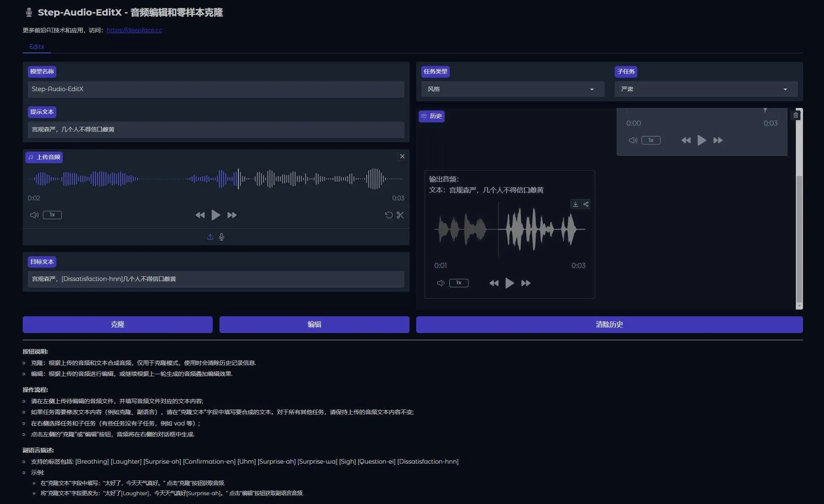This screenshot has height=504, width=824.
Task: Play the uploaded audio waveform
Action: tap(216, 215)
